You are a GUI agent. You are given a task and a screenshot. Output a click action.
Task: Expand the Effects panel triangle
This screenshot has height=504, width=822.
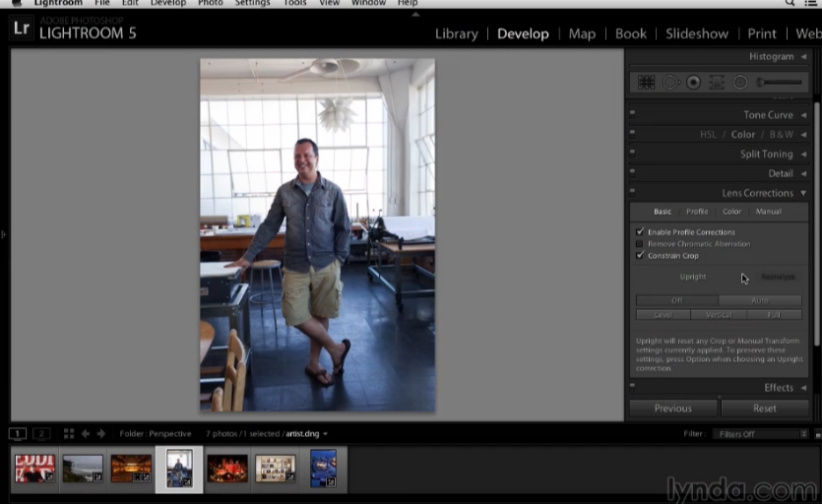[x=803, y=388]
